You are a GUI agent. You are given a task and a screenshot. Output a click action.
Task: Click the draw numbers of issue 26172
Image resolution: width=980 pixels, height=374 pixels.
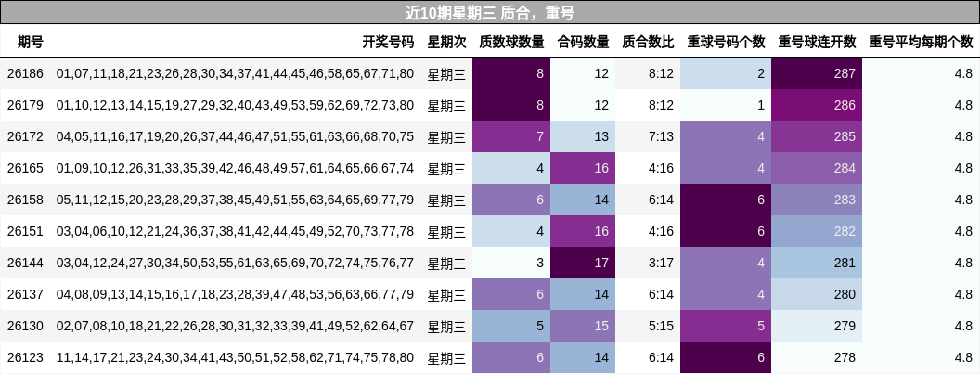pos(235,137)
